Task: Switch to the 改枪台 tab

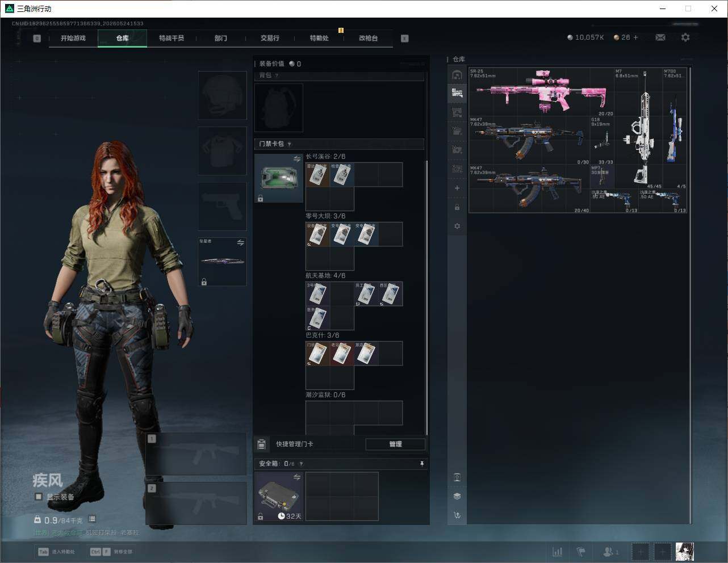Action: tap(368, 38)
